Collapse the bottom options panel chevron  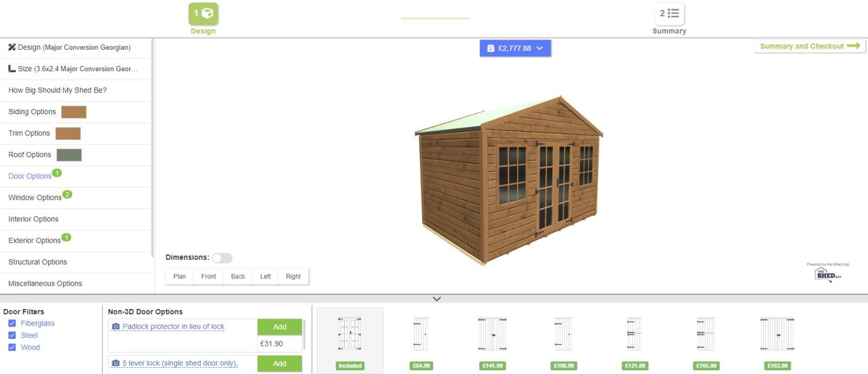tap(436, 298)
